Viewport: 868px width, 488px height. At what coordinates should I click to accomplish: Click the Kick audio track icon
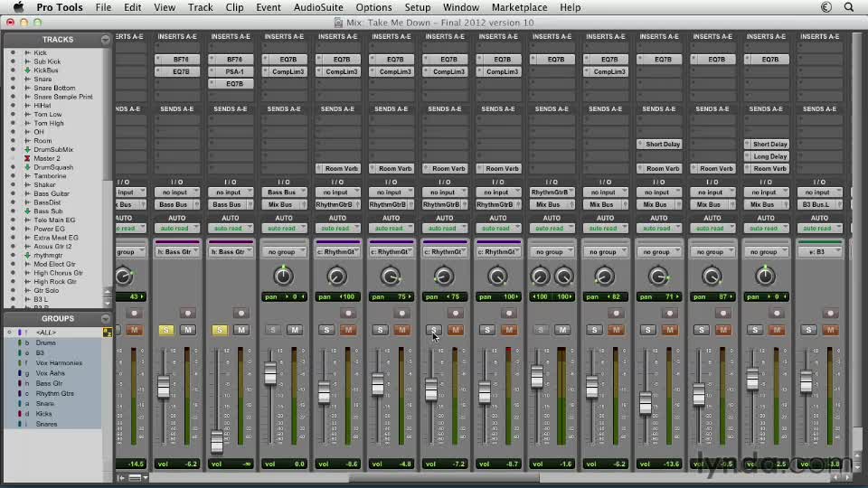[x=27, y=52]
